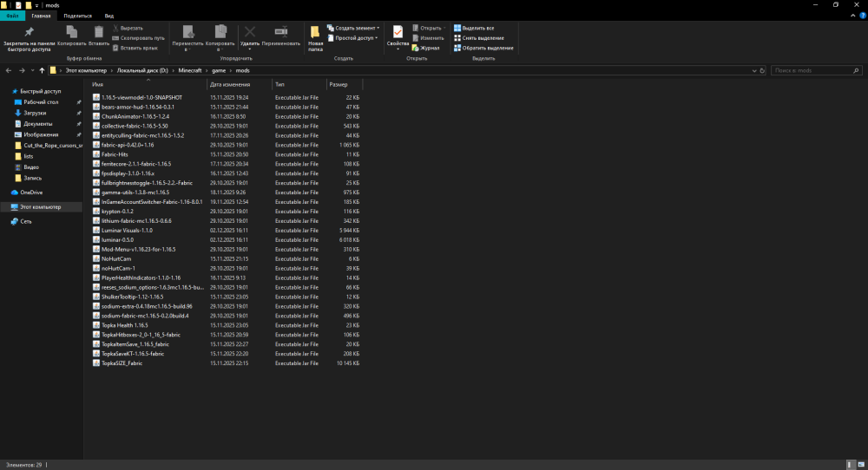Open Быстрый доступ in sidebar
868x470 pixels.
point(41,91)
